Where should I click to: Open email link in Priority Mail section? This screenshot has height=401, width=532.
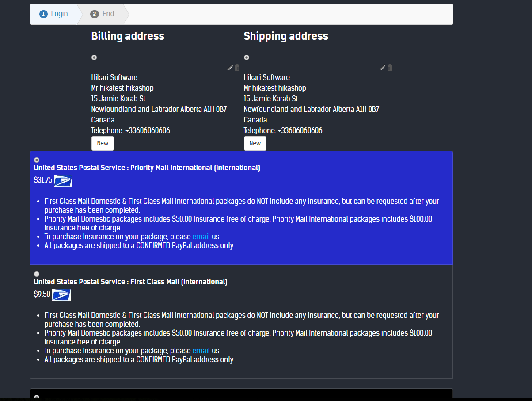(201, 237)
